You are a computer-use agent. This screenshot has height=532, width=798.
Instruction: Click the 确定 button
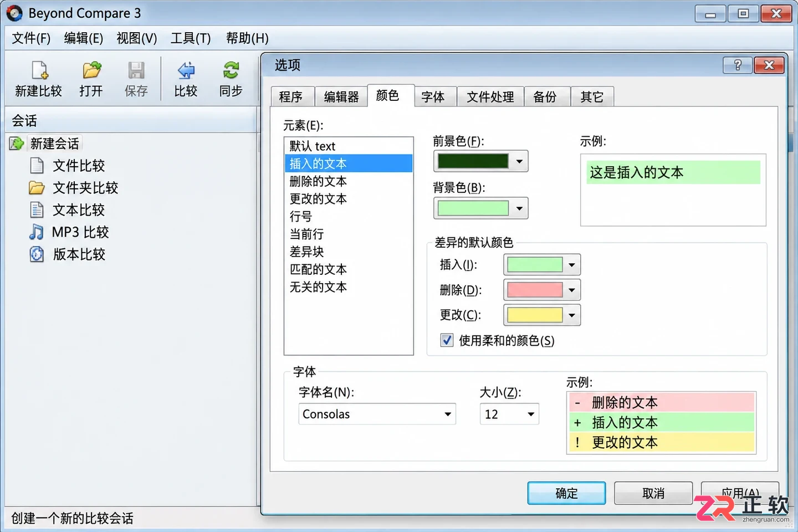[566, 493]
